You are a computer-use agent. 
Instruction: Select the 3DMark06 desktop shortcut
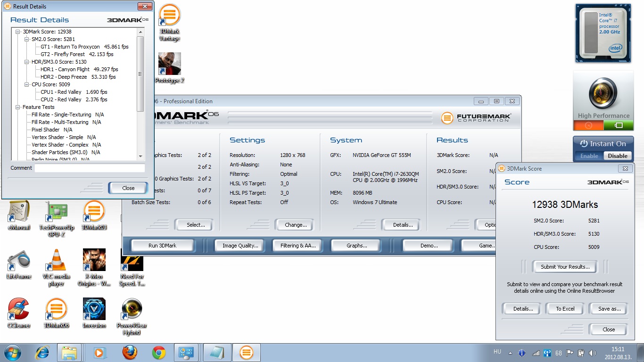[x=57, y=313]
